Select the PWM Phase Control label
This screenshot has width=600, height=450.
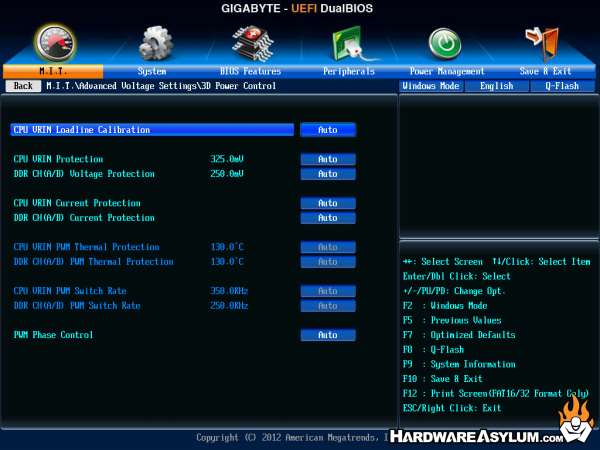click(x=53, y=335)
